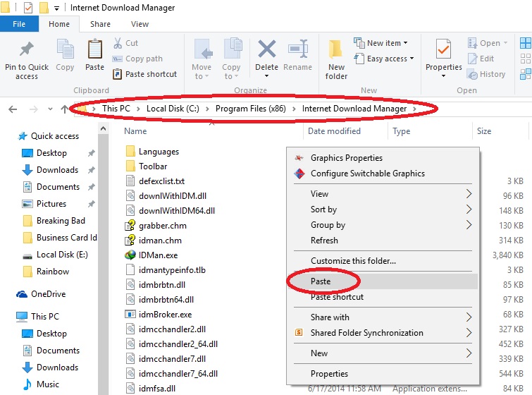This screenshot has width=532, height=395.
Task: Select the idmBroker.exe file
Action: pos(159,315)
